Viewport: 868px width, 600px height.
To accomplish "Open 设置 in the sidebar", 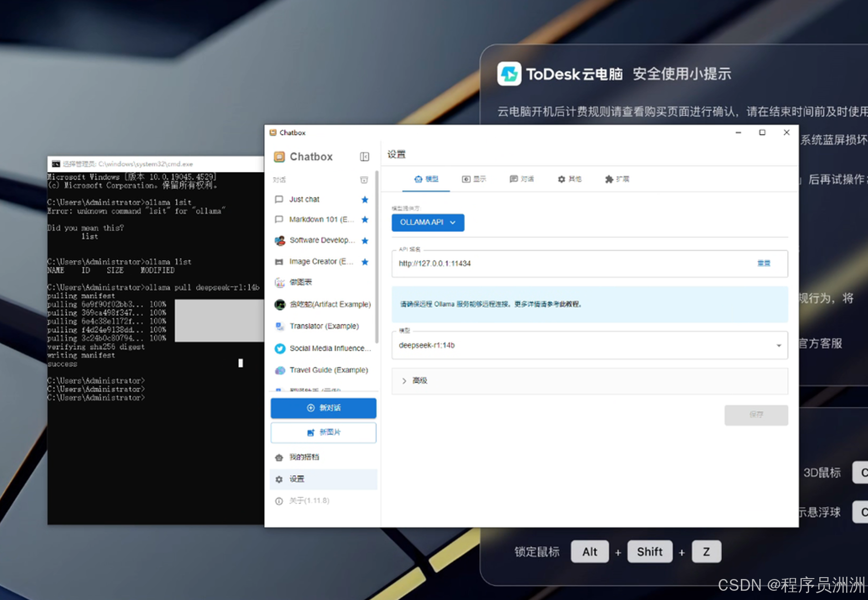I will click(x=323, y=479).
